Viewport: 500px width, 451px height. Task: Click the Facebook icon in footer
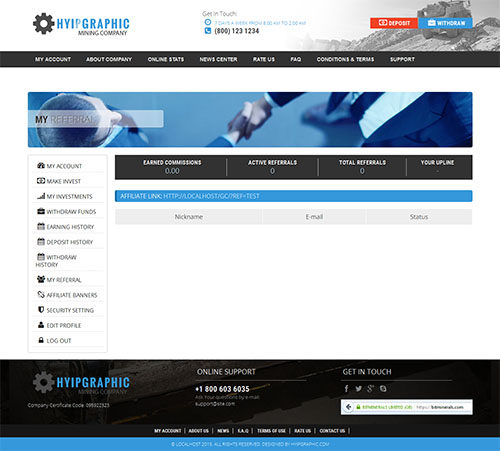click(x=347, y=389)
